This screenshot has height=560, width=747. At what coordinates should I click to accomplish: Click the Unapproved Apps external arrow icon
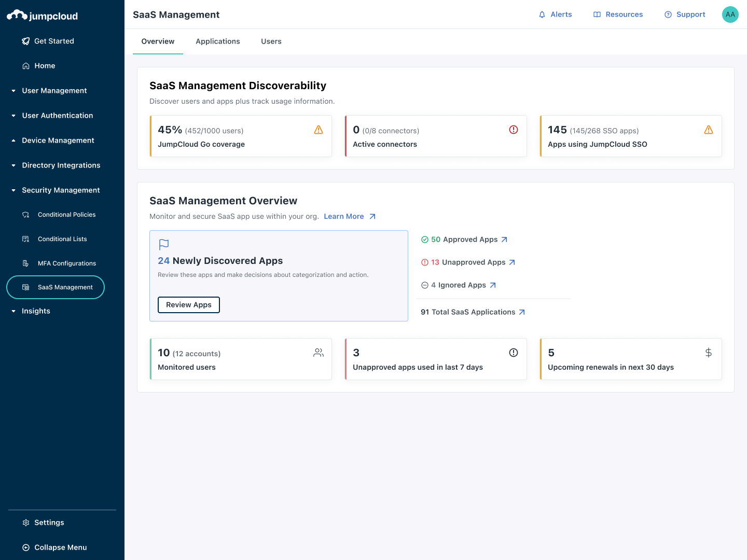point(512,262)
